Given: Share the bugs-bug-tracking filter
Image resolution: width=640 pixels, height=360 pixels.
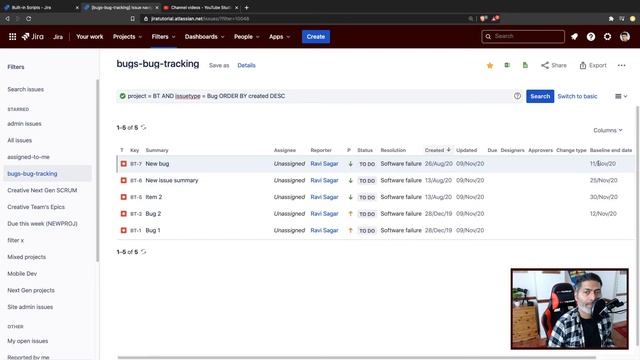Looking at the screenshot, I should tap(554, 65).
